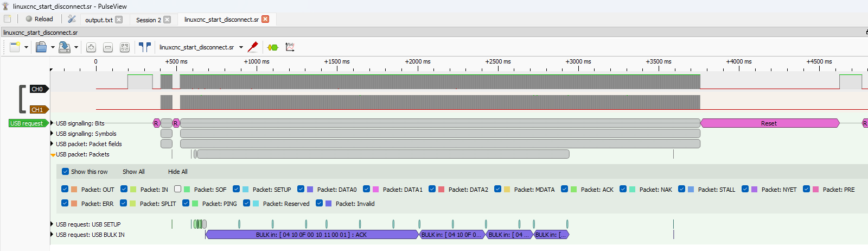
Task: Click the zoom-to-fit icon
Action: [x=125, y=47]
